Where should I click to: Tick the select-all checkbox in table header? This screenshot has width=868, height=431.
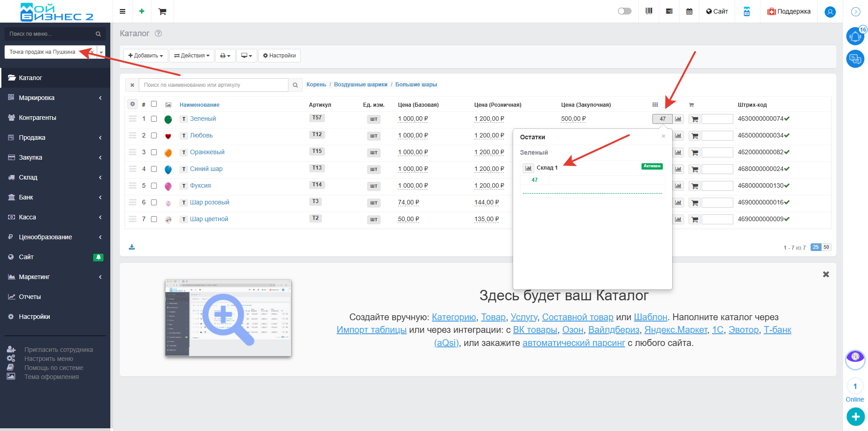(154, 104)
